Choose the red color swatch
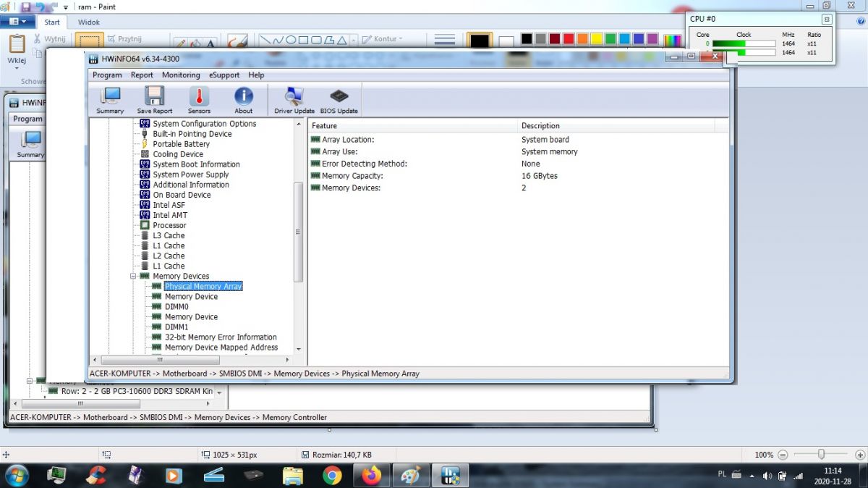This screenshot has width=868, height=488. coord(569,38)
